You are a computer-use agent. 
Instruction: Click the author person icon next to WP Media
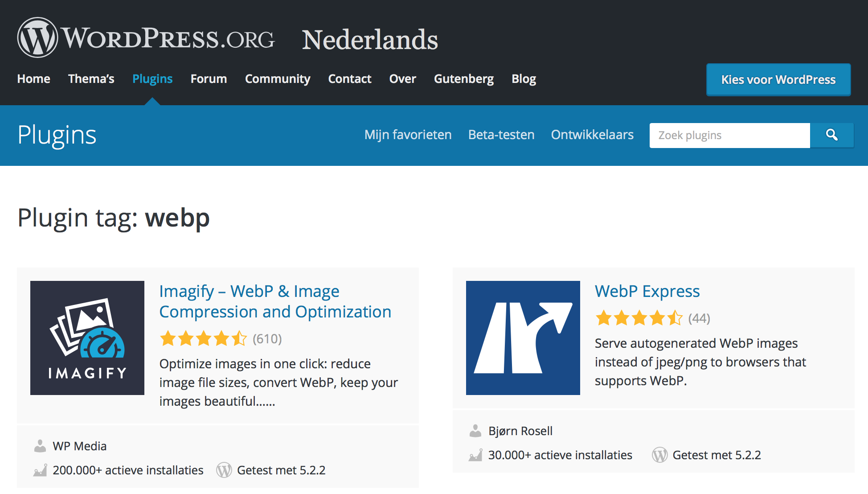click(41, 445)
